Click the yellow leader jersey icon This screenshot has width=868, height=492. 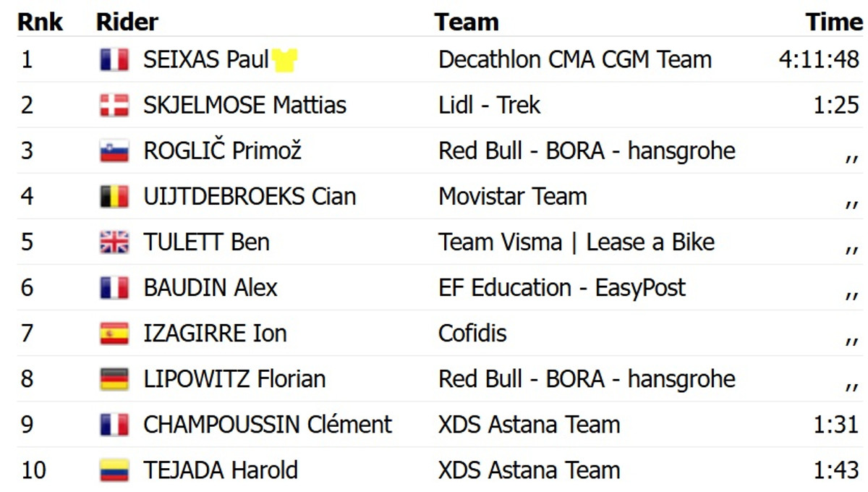click(285, 60)
